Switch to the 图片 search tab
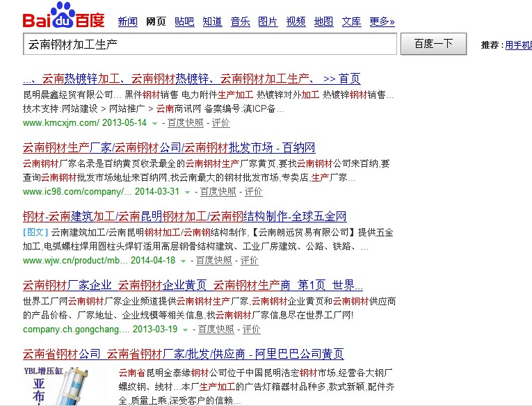This screenshot has height=406, width=532. [268, 22]
